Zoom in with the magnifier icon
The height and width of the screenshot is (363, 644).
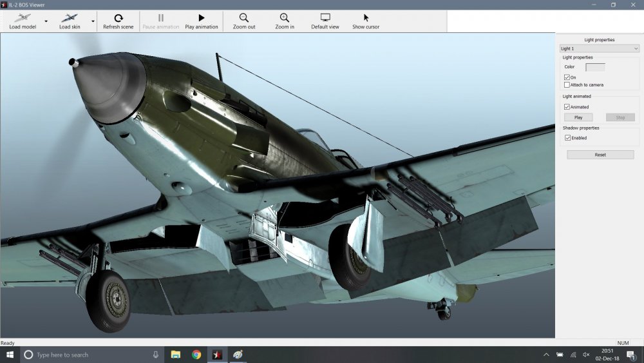284,18
